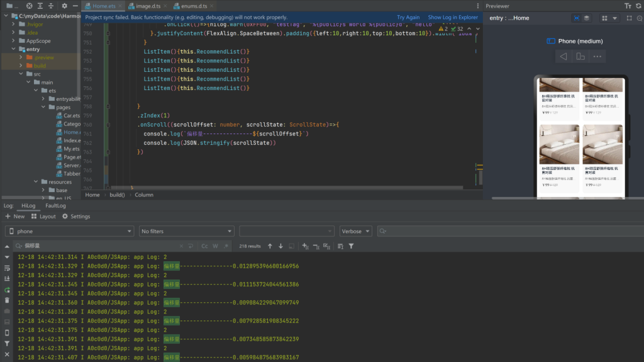This screenshot has width=644, height=362.
Task: Toggle the Cc match case option
Action: [x=204, y=246]
